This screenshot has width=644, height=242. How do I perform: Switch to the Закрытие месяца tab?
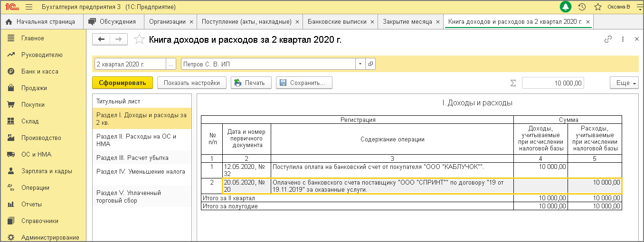click(407, 21)
